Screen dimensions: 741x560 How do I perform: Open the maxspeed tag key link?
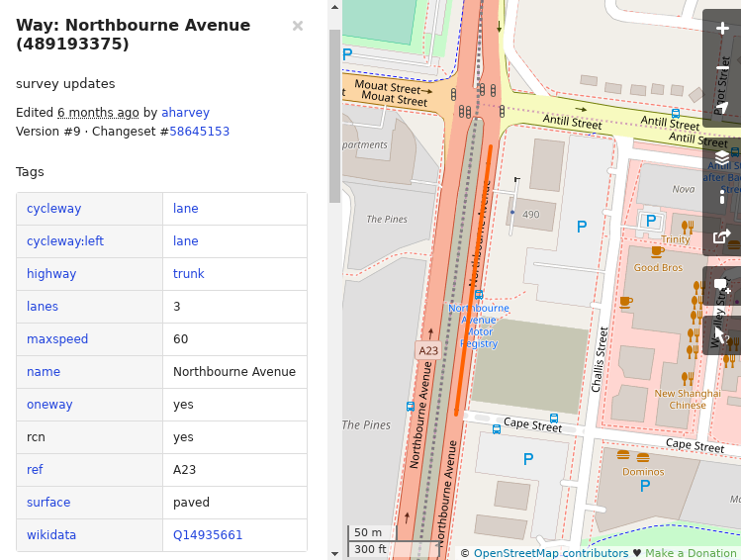[x=57, y=339]
